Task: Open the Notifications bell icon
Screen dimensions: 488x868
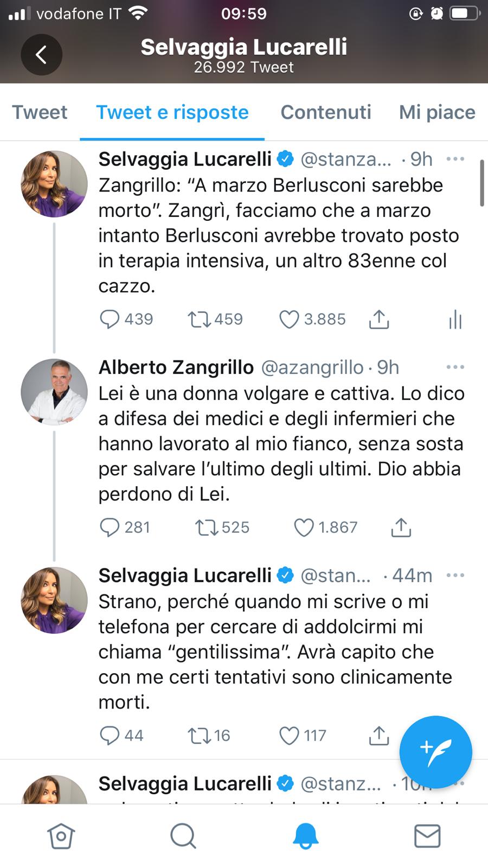Action: coord(305,835)
